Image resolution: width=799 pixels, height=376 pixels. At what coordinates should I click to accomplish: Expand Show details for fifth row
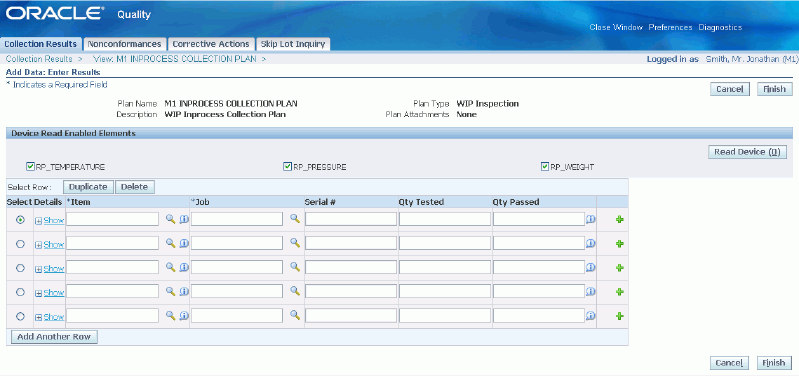click(49, 316)
